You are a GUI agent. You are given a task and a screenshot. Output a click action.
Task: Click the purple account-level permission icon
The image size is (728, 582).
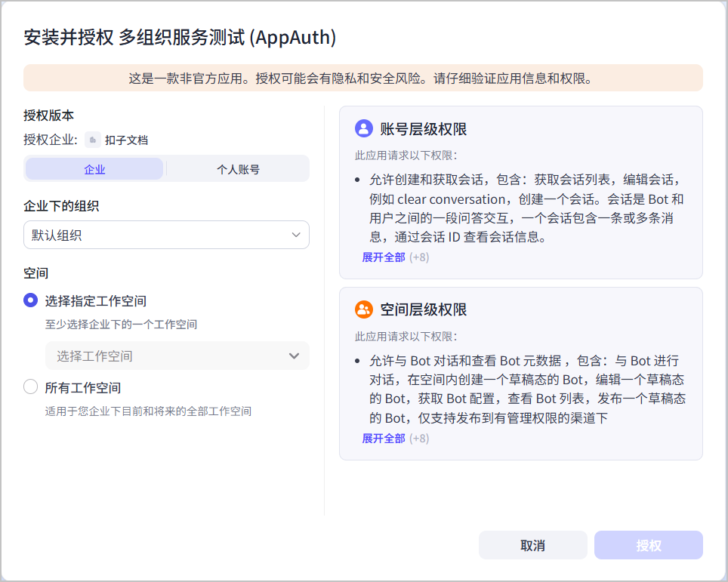point(363,128)
